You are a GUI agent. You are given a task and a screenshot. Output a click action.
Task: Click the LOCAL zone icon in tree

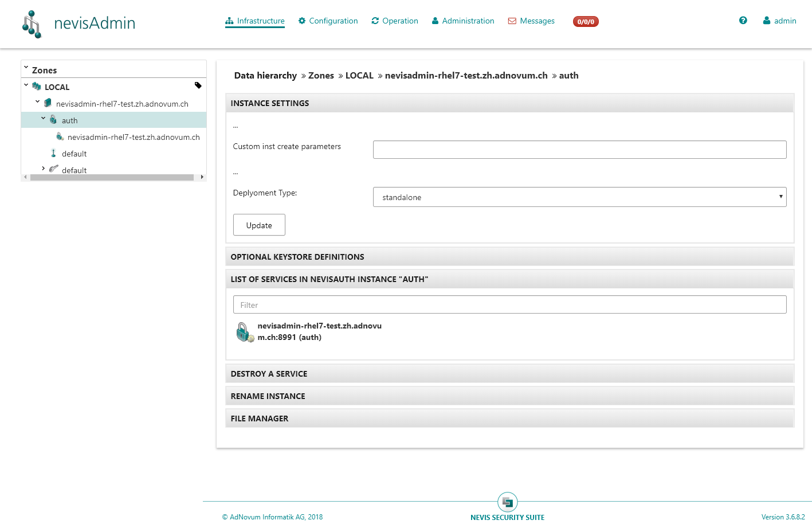(x=37, y=87)
